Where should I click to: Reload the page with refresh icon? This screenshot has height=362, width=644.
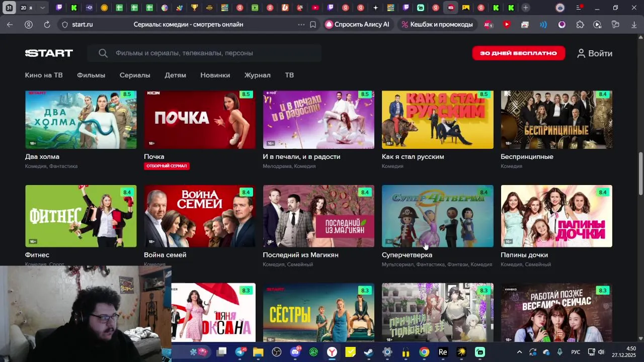47,24
